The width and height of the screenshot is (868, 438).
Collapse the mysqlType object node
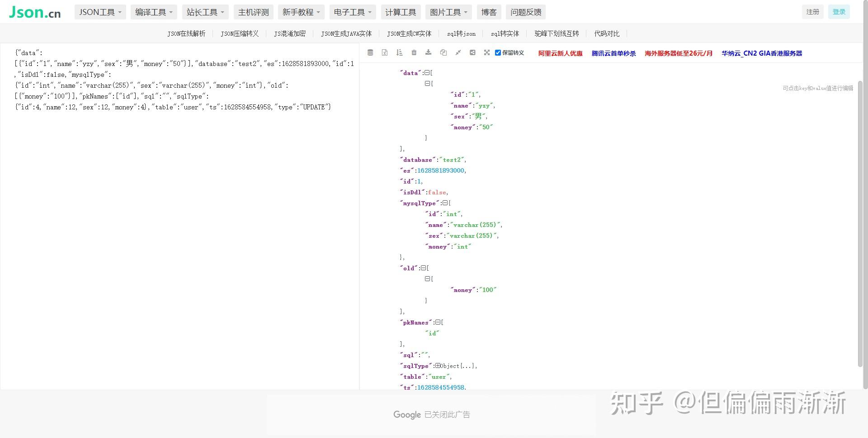click(x=445, y=203)
